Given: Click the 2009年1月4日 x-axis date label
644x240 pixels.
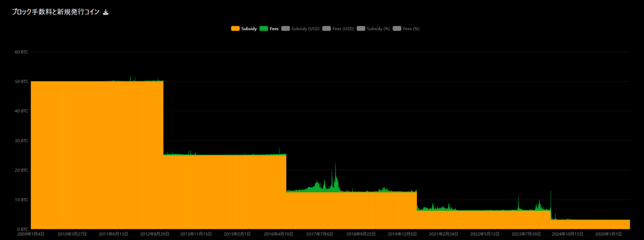Looking at the screenshot, I should tap(30, 234).
